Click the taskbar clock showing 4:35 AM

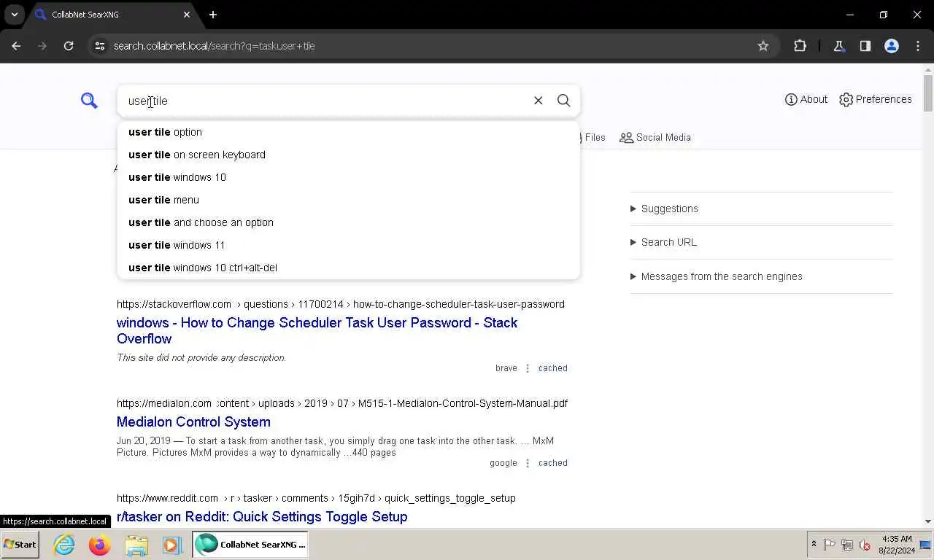895,545
